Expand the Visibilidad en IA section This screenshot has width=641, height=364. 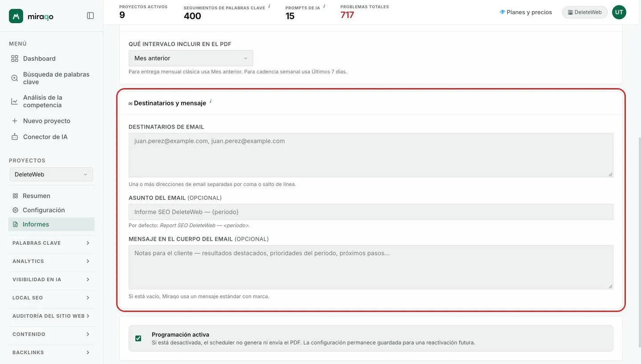51,279
